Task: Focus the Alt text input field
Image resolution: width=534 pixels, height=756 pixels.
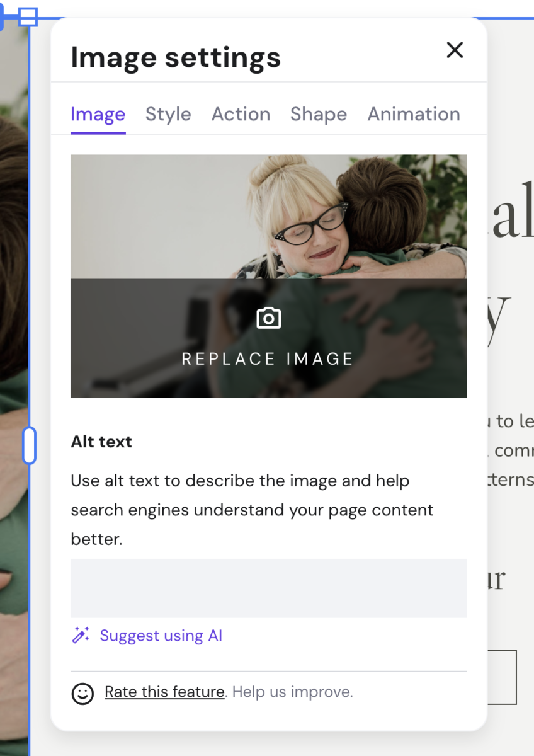Action: [x=269, y=588]
